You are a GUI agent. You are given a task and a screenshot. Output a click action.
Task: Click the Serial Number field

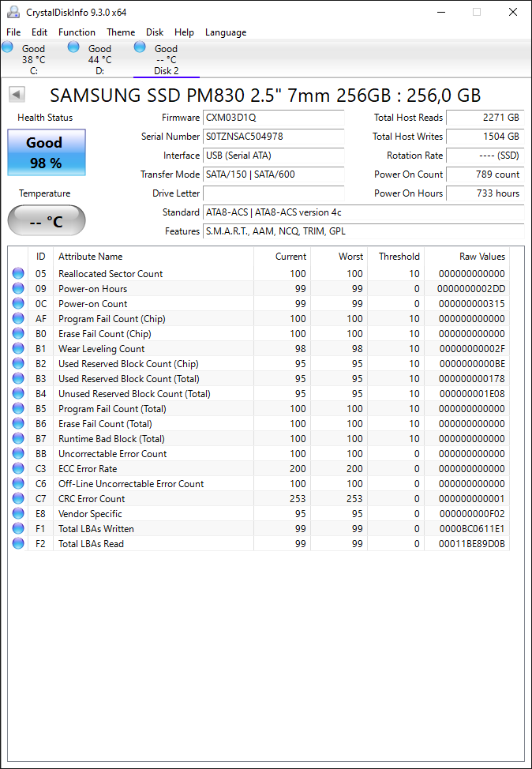point(274,137)
